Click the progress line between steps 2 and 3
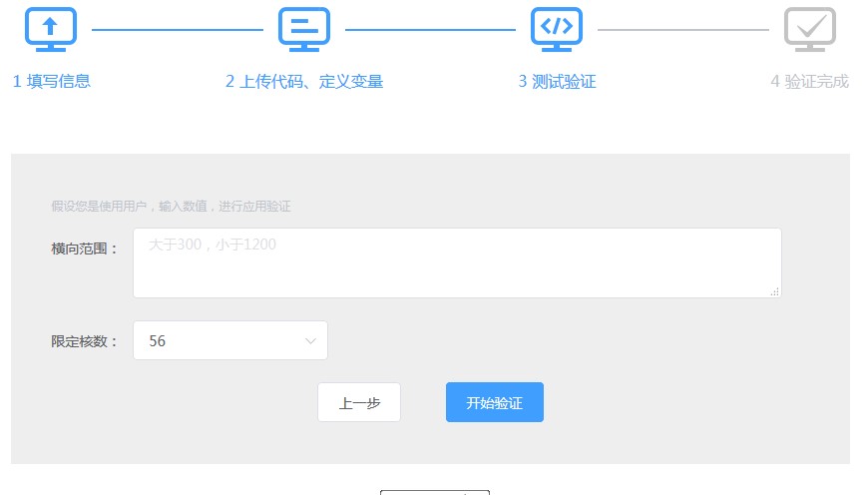Screen dimensions: 868x495 point(430,30)
